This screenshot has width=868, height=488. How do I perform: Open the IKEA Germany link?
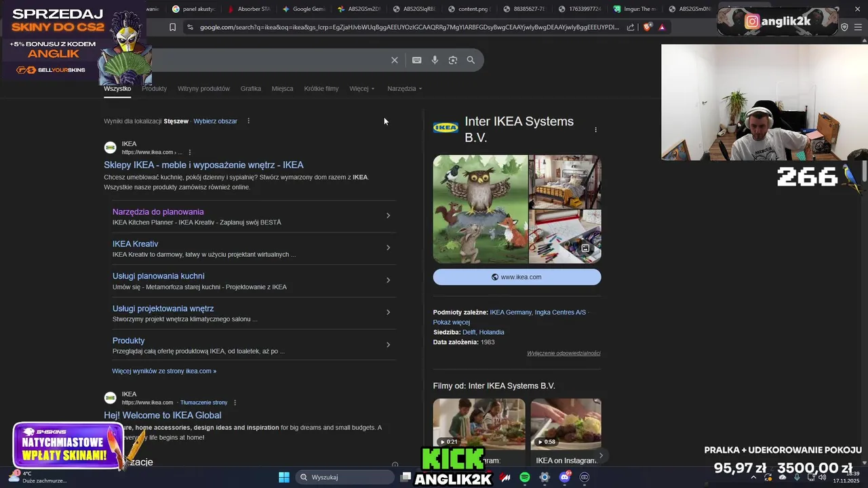tap(511, 312)
